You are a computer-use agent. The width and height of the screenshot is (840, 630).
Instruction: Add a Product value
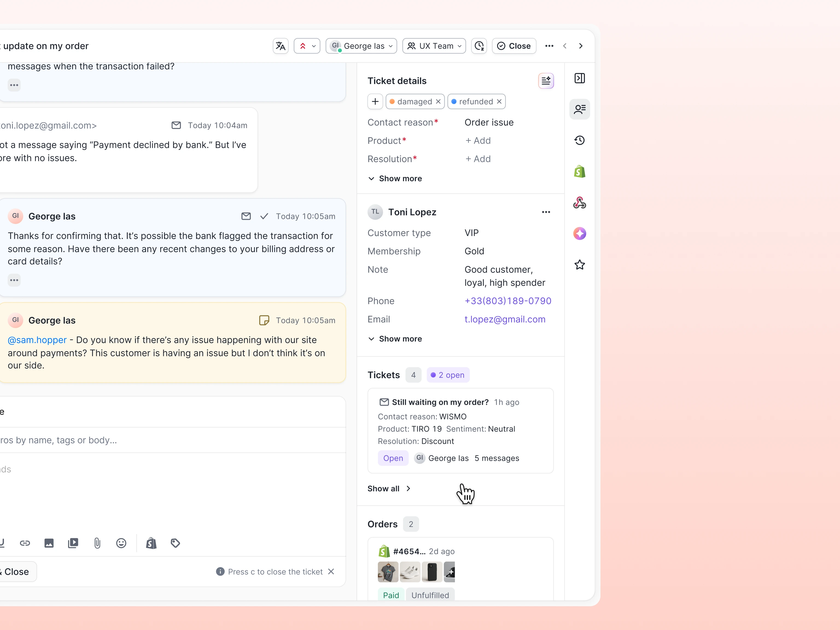click(478, 141)
